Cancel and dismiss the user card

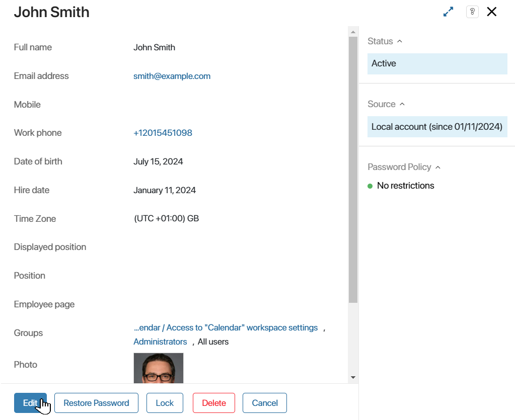265,403
